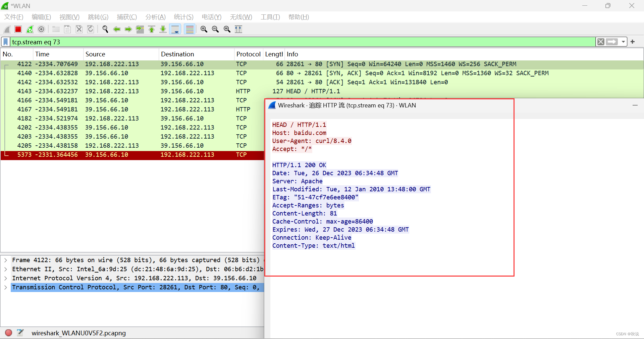Select packet 4143 HEAD / HTTP/1.1 row

point(322,91)
